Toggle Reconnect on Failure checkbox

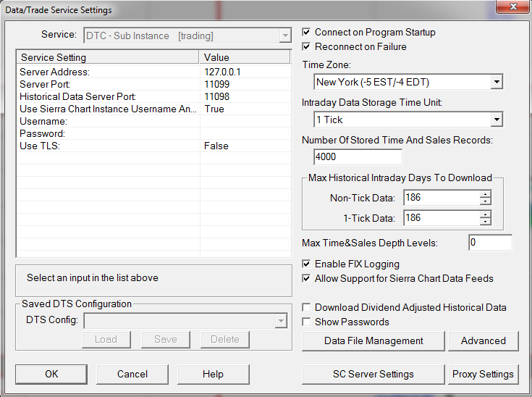(306, 46)
